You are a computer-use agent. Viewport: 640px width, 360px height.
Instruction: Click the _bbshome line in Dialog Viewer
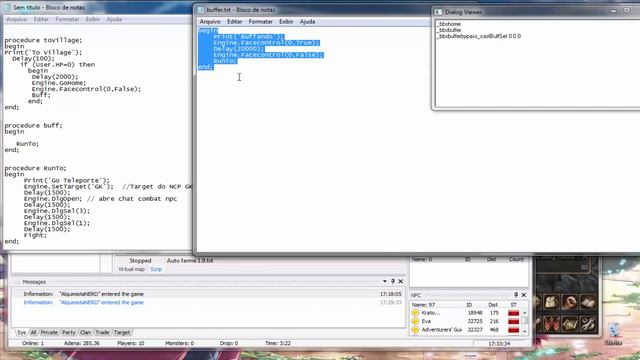tap(449, 24)
